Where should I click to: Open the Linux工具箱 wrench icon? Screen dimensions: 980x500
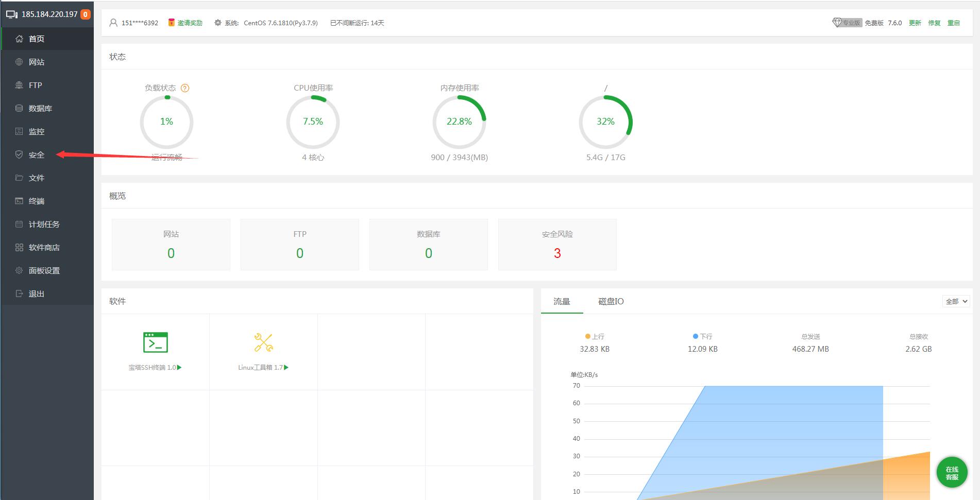(263, 342)
